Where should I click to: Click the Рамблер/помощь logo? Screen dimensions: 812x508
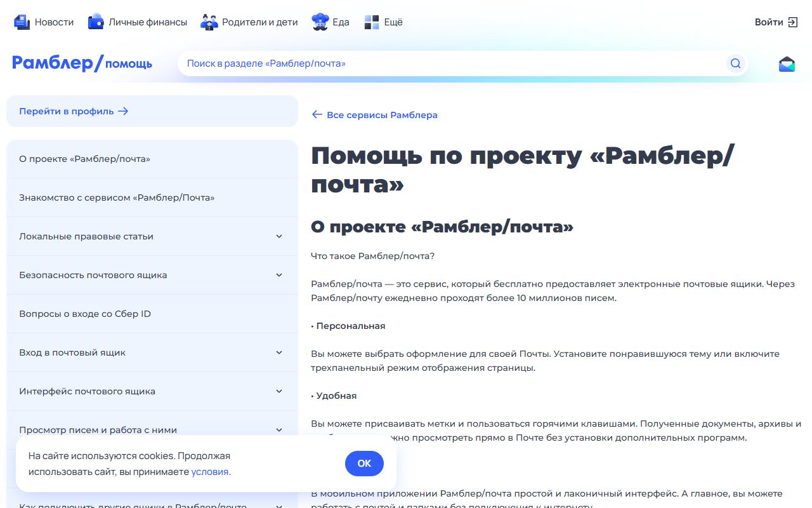82,63
